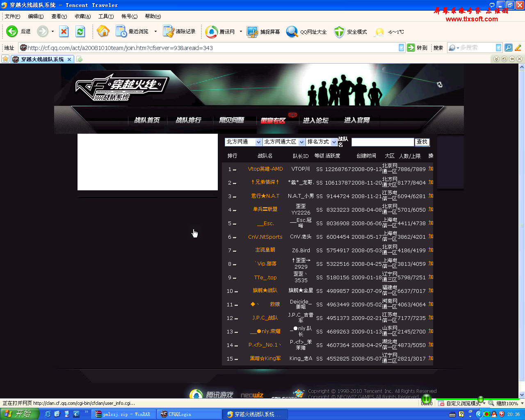This screenshot has width=525, height=420.
Task: Launch Internet Explorer from quick launch
Action: click(x=48, y=414)
